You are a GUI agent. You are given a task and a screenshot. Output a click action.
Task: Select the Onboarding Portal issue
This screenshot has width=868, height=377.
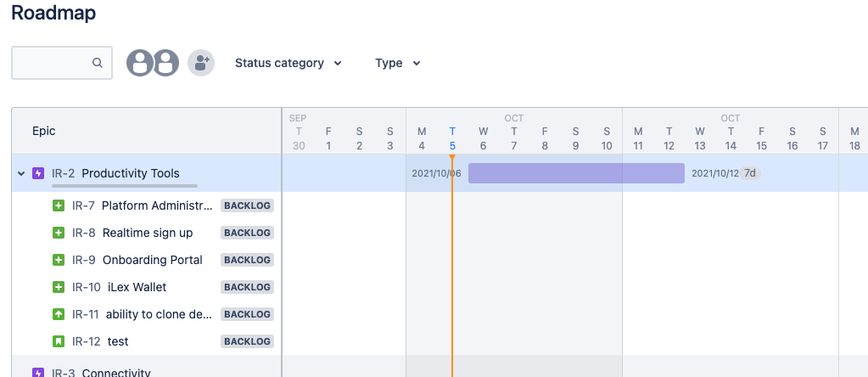pyautogui.click(x=153, y=260)
